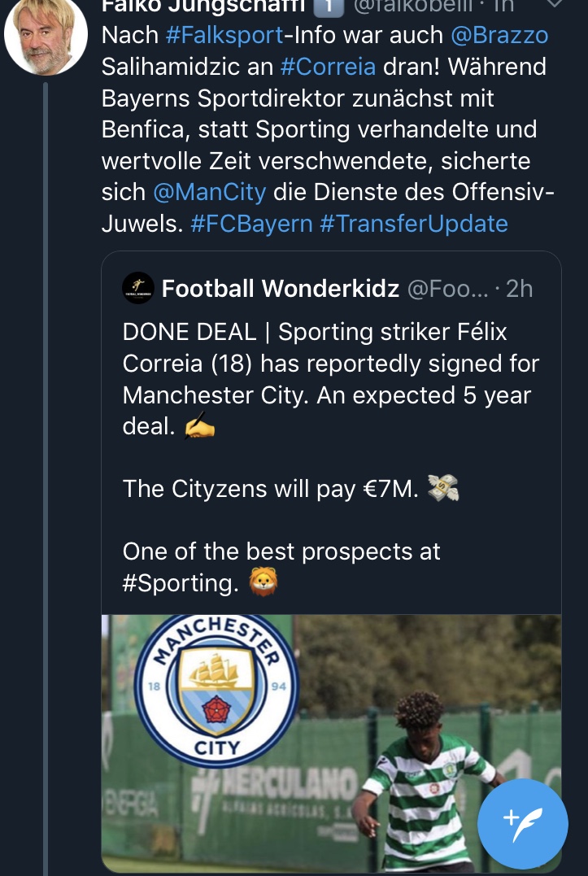This screenshot has height=876, width=588.
Task: Open the #FCBayern hashtag
Action: (251, 224)
